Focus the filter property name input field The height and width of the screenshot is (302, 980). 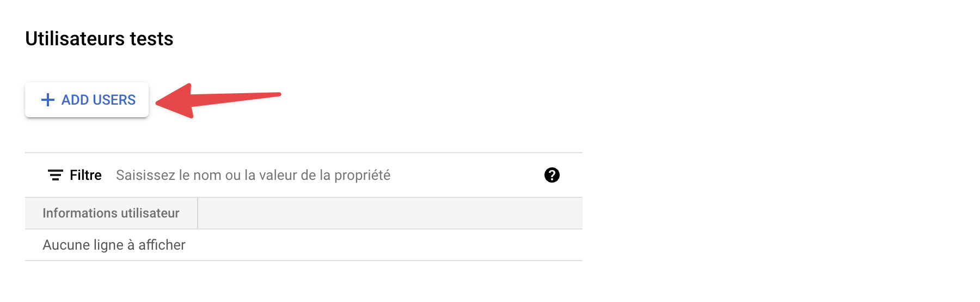click(327, 175)
